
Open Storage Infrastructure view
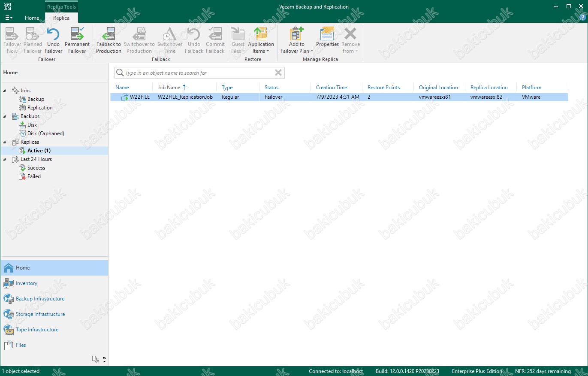(x=54, y=314)
